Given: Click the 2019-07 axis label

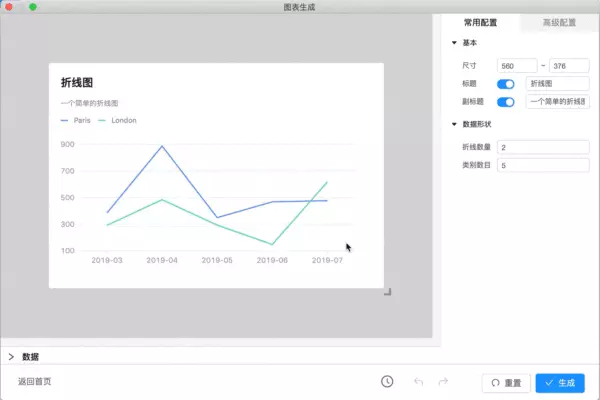Looking at the screenshot, I should click(327, 260).
